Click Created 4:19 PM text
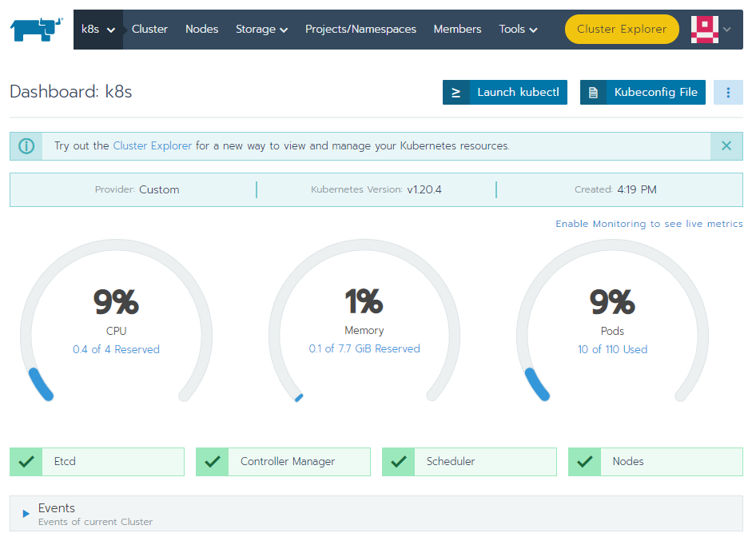This screenshot has height=541, width=756. (615, 189)
